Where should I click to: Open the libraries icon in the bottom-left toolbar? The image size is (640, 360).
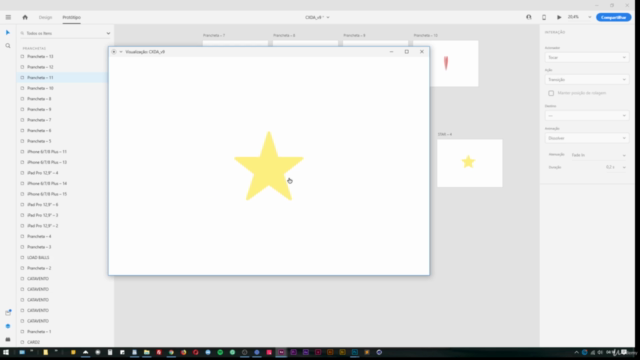pos(8,313)
